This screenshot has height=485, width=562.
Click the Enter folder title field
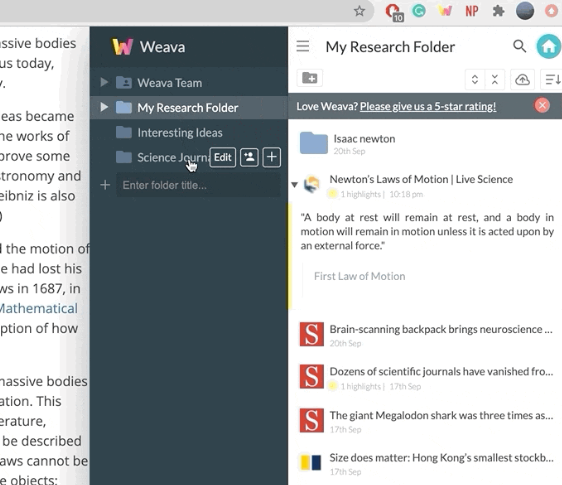pos(198,185)
